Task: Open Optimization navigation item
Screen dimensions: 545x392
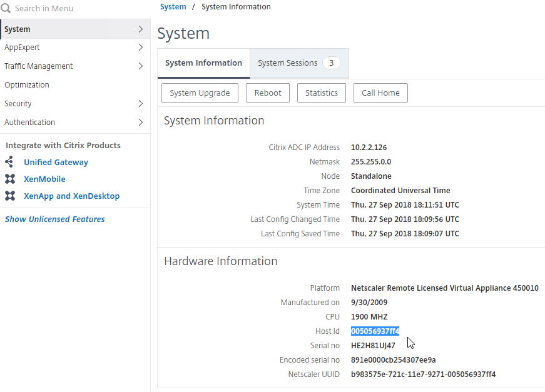Action: click(x=75, y=85)
